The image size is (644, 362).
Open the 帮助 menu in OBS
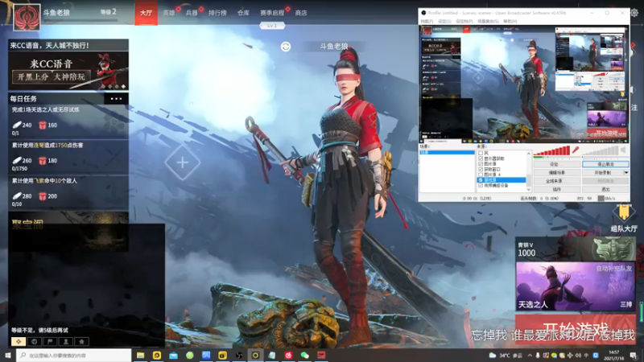pos(510,21)
